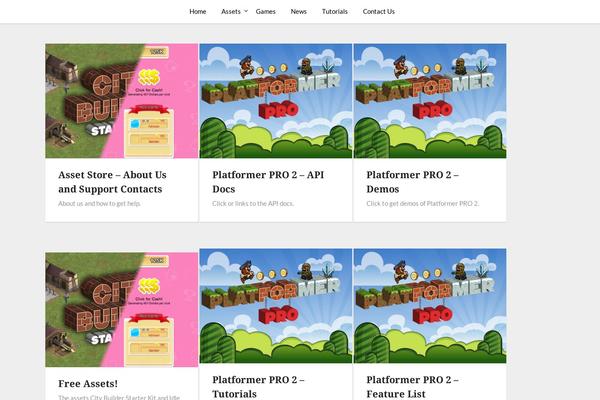
Task: Open the 'Free Assets!' title
Action: (x=88, y=384)
